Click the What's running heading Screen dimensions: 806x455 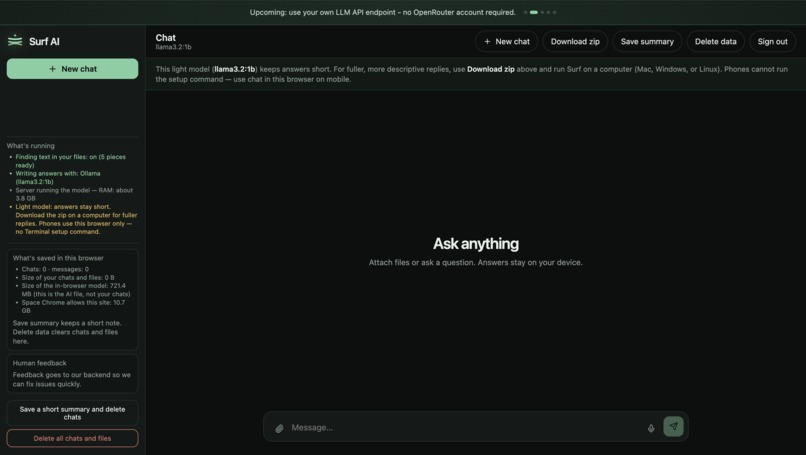point(30,145)
